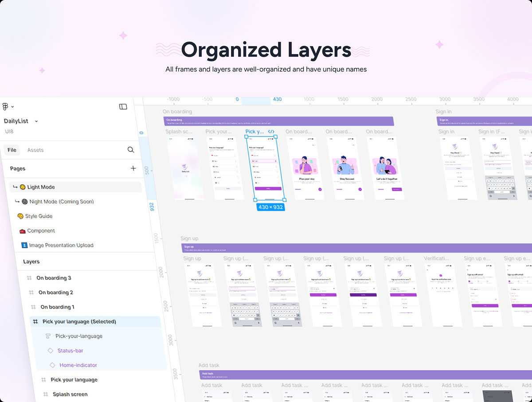Image resolution: width=532 pixels, height=402 pixels.
Task: Click the purple Sign in section banner
Action: tap(484, 121)
